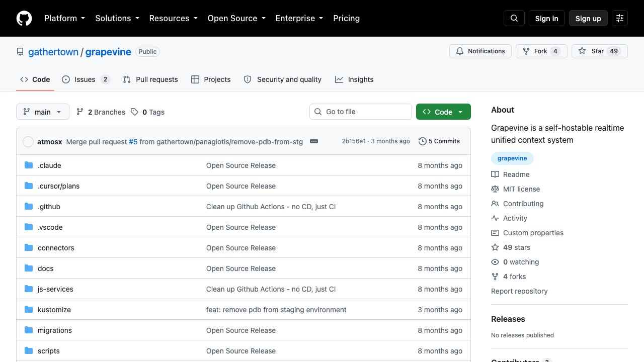
Task: Click the star icon in the Star button
Action: pos(582,51)
